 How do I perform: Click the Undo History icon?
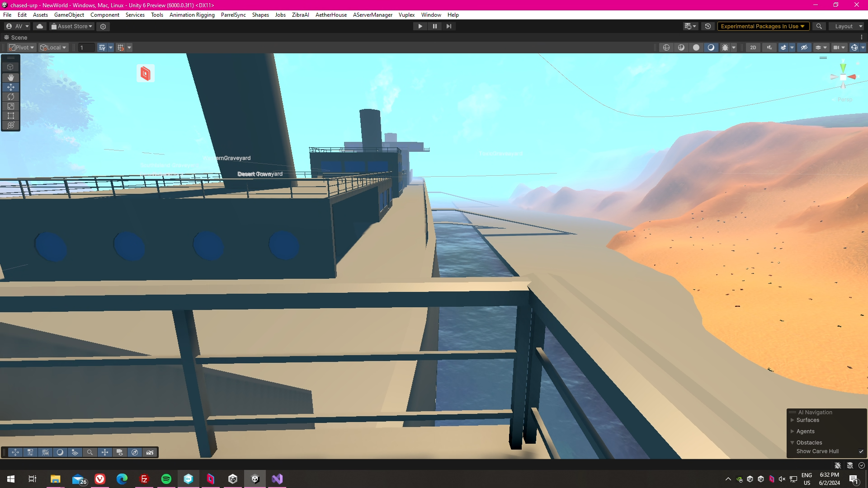pyautogui.click(x=708, y=26)
